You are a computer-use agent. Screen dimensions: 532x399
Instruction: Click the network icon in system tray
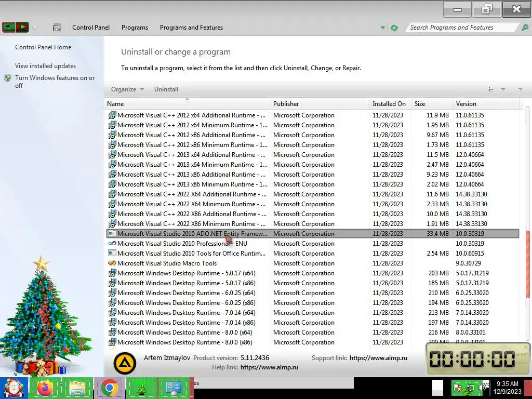tap(470, 388)
